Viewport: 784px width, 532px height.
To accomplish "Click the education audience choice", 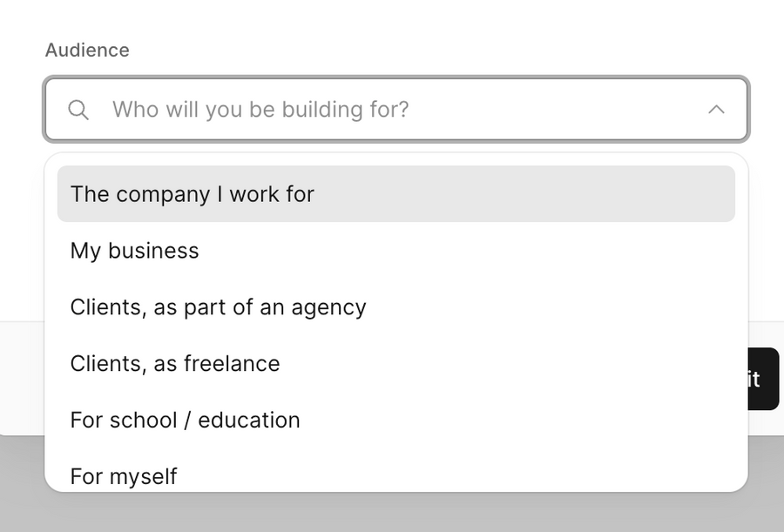I will click(x=185, y=420).
